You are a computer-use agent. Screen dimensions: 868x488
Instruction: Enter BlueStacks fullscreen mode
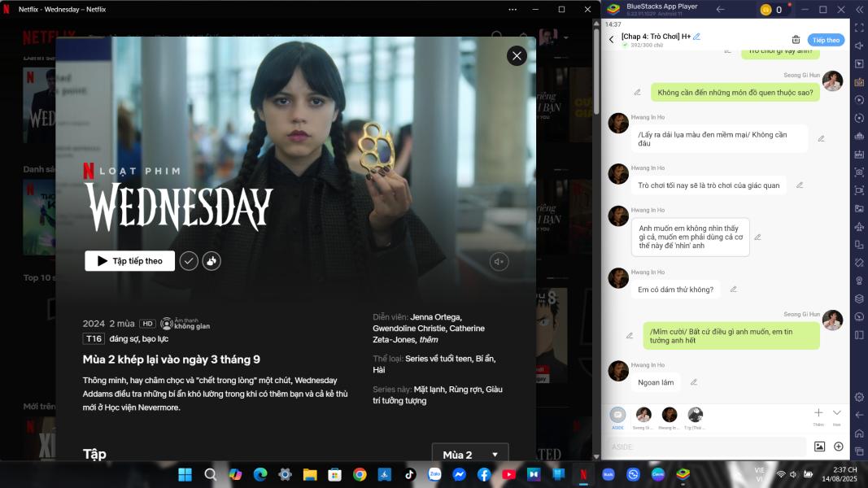click(x=859, y=28)
